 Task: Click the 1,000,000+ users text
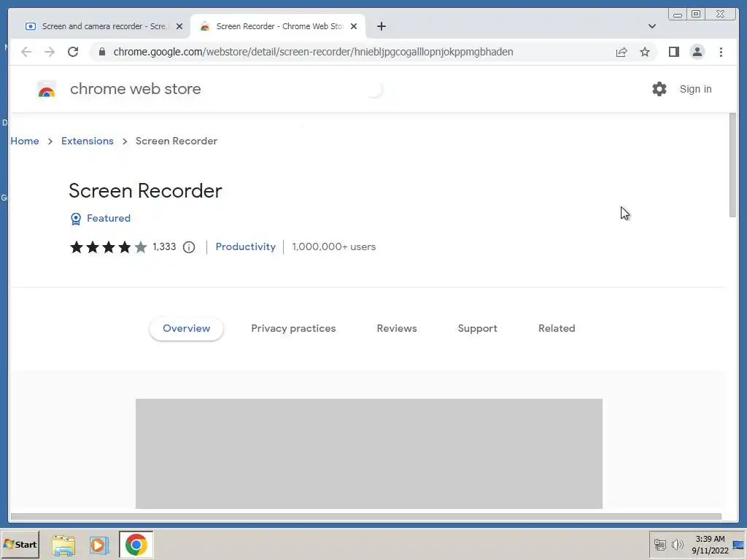(x=333, y=246)
